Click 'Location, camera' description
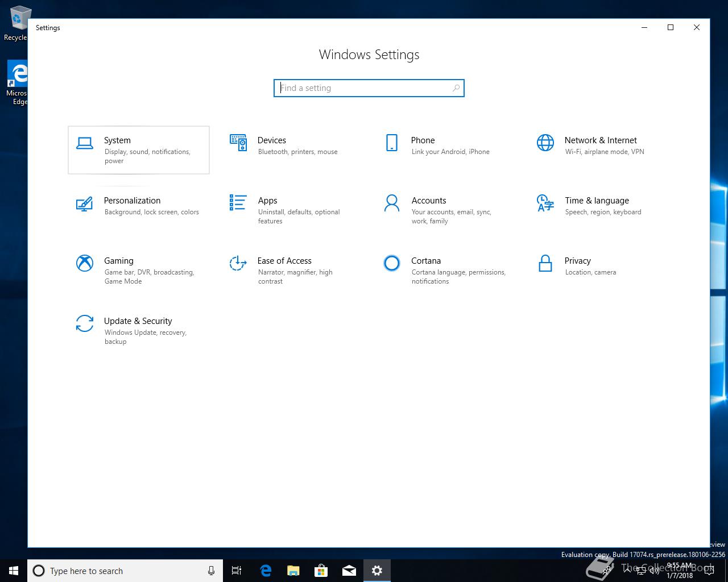This screenshot has width=728, height=582. (590, 272)
